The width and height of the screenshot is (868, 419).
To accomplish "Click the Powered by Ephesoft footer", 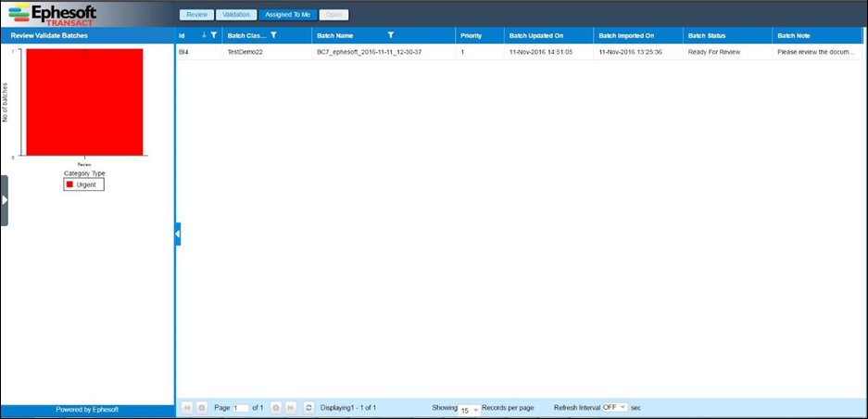I will click(87, 410).
